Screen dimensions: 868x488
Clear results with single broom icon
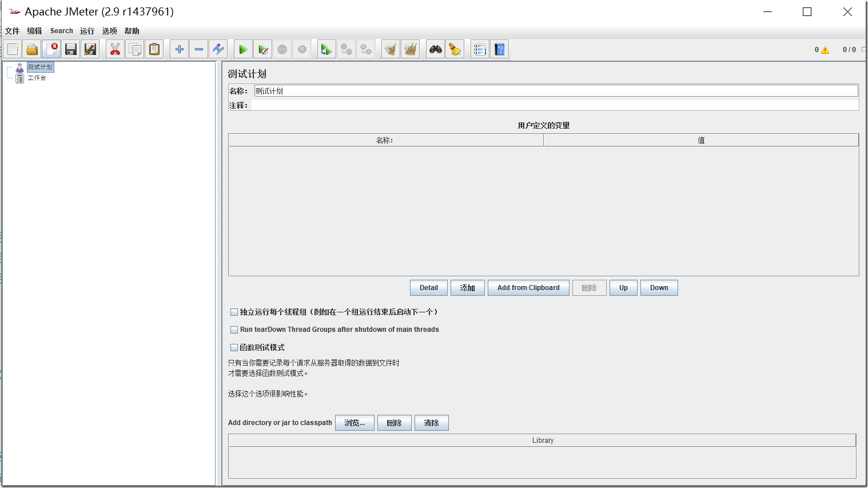391,49
